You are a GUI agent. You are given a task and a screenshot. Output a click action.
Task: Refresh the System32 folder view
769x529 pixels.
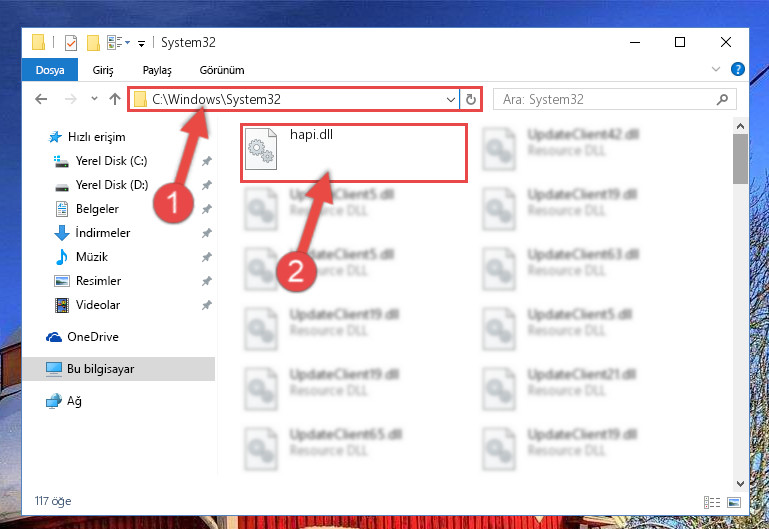coord(471,100)
